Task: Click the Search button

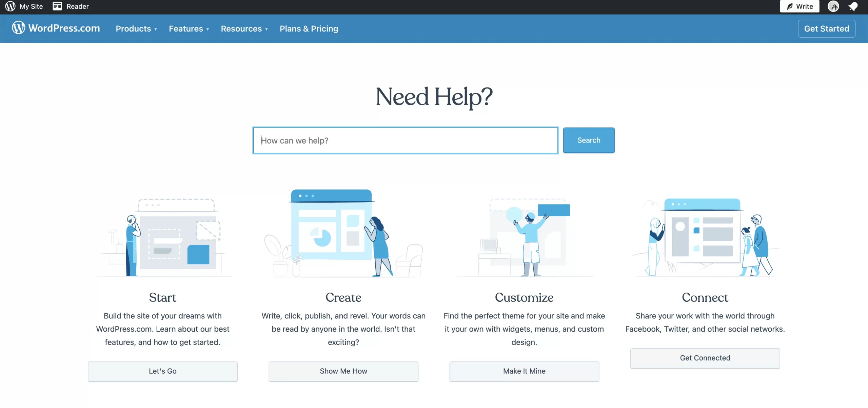Action: point(589,140)
